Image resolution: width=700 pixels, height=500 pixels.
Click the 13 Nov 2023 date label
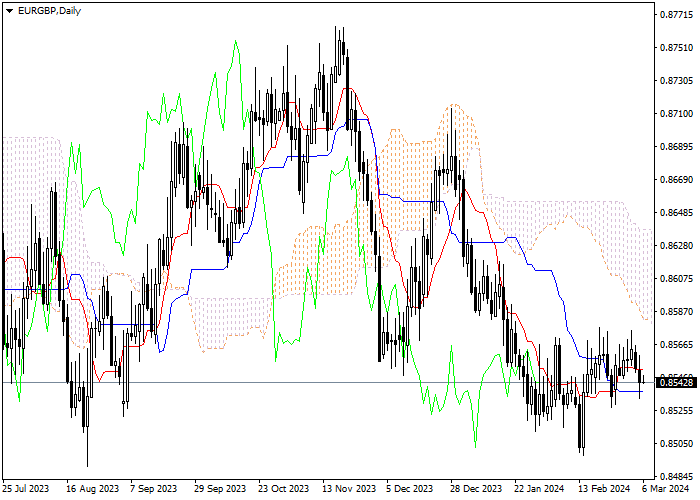point(349,489)
